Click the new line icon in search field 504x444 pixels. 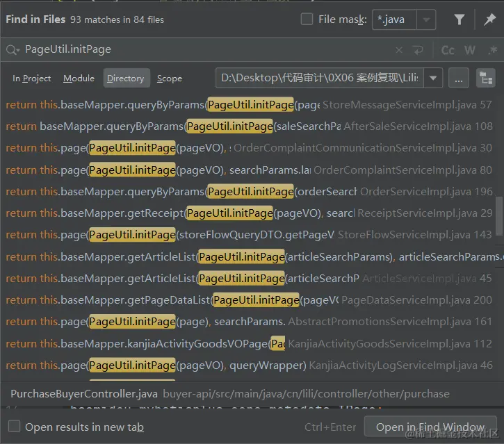click(x=418, y=50)
